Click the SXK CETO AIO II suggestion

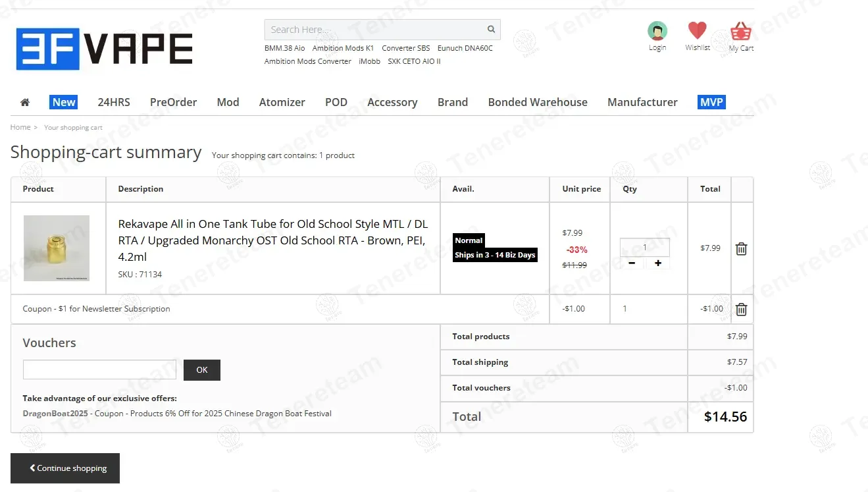(415, 61)
